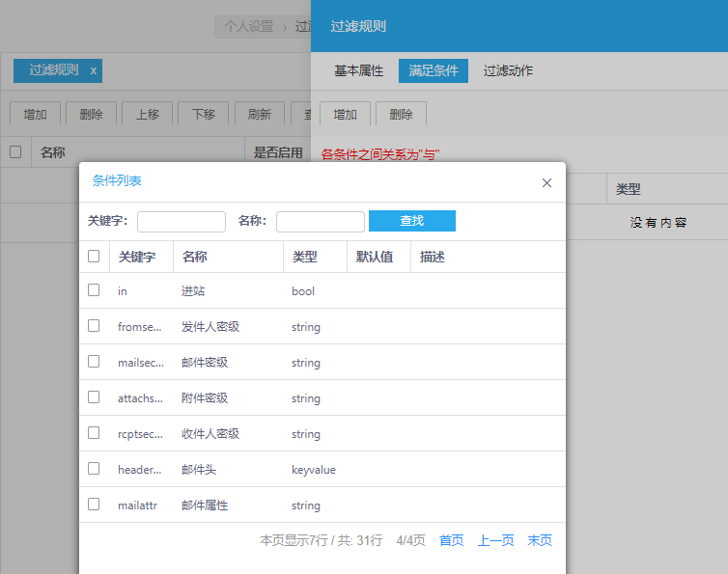Tick the 邮件密级 row checkbox
The image size is (728, 574).
pos(94,362)
